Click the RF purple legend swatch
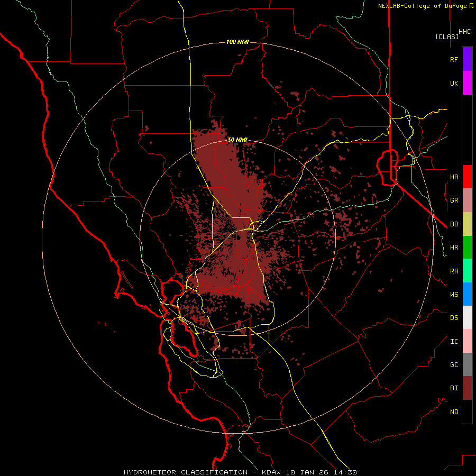The height and width of the screenshot is (476, 476). [x=467, y=59]
